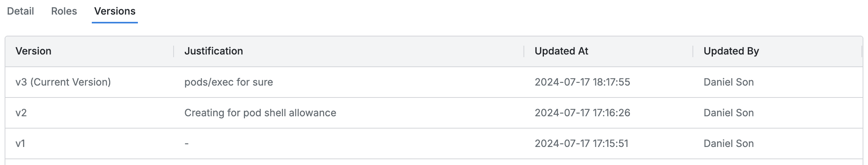Click Daniel Son in the v1 row
Image resolution: width=868 pixels, height=165 pixels.
pyautogui.click(x=729, y=144)
